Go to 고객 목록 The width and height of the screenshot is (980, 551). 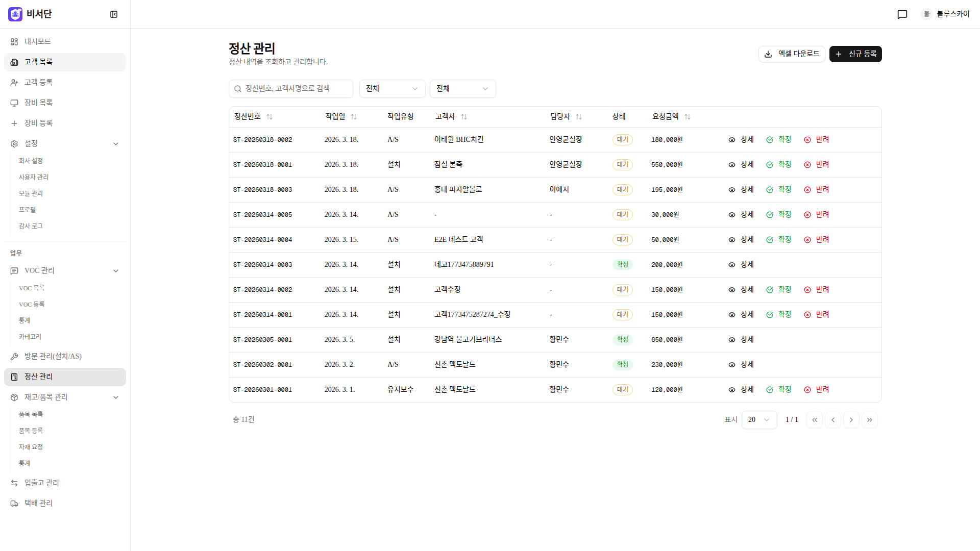coord(65,62)
